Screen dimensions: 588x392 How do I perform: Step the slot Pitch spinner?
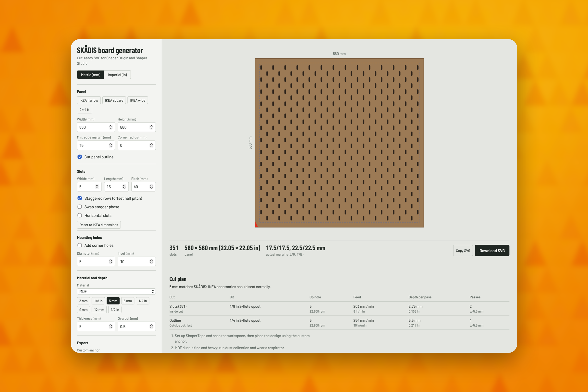click(151, 187)
